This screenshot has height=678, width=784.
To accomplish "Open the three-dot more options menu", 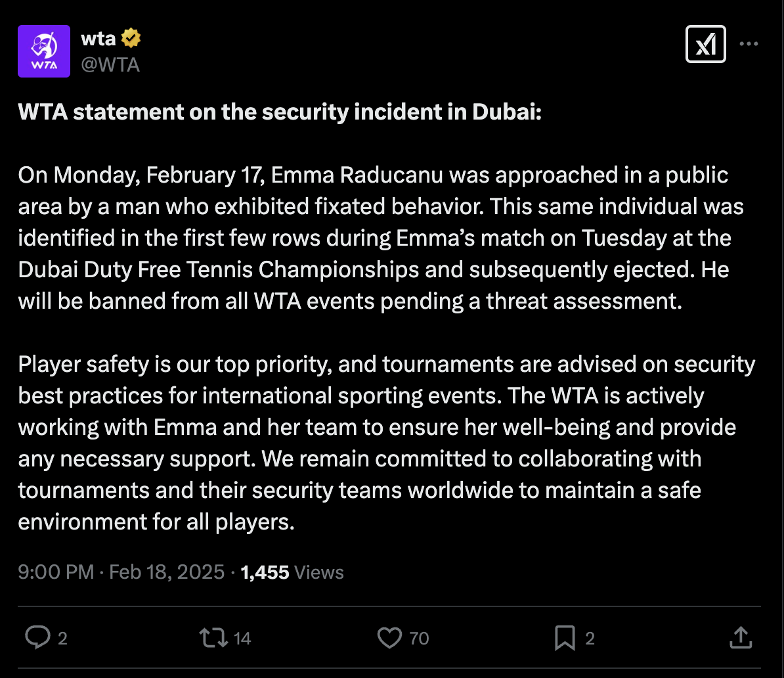I will 749,45.
